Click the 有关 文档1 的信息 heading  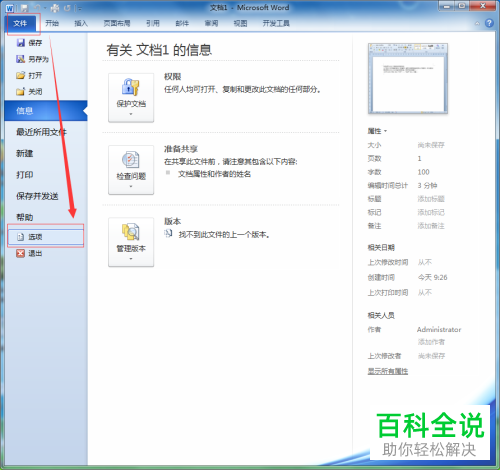pos(159,50)
